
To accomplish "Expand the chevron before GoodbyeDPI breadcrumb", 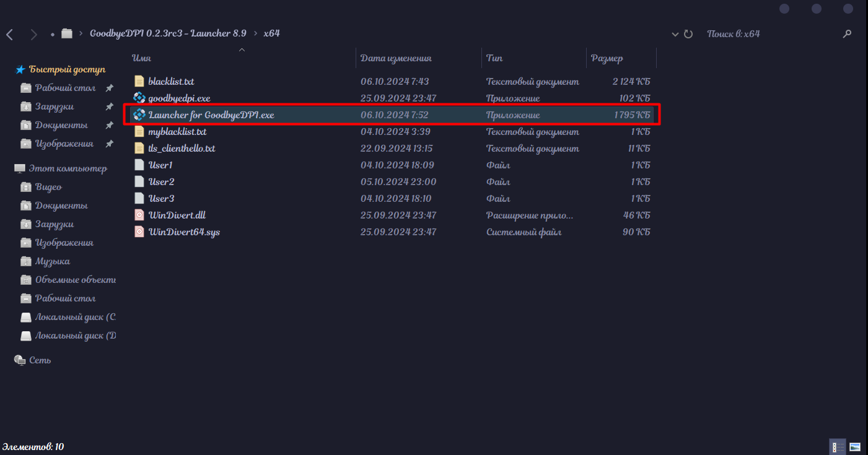I will point(81,33).
